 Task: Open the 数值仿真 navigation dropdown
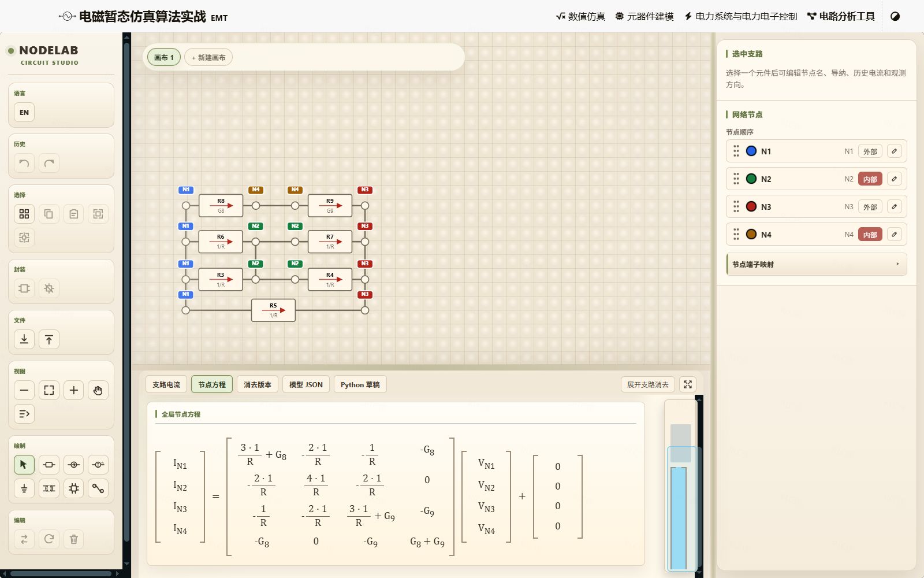click(x=580, y=16)
